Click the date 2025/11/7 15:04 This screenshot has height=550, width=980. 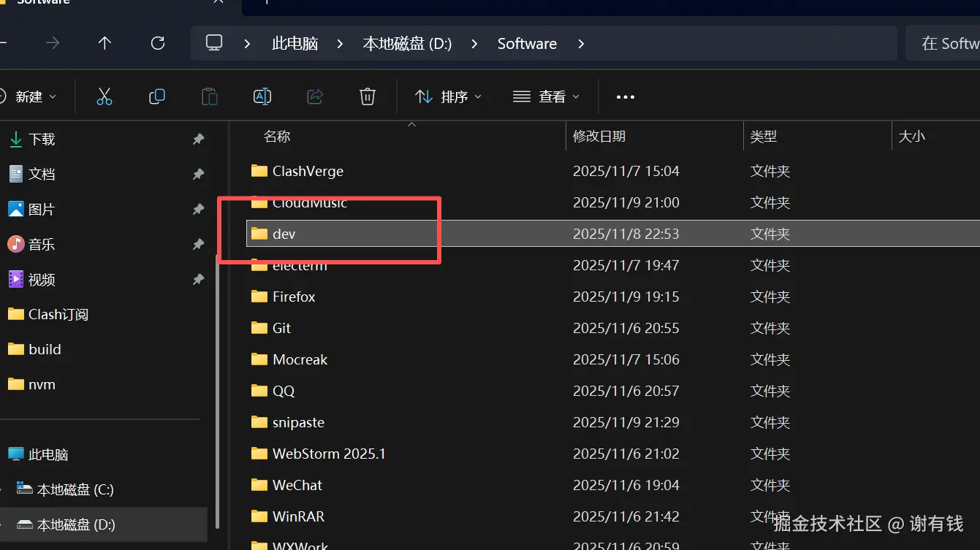pyautogui.click(x=626, y=171)
